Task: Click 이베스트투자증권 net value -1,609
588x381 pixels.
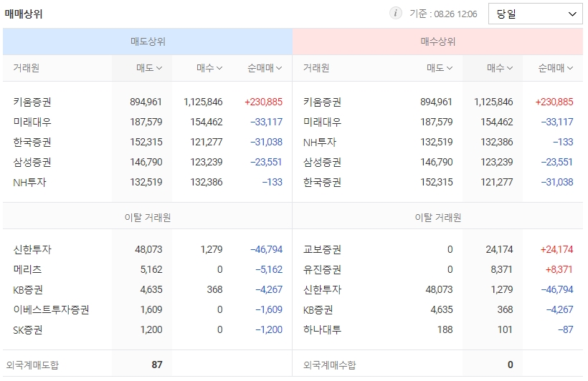Action: 269,310
